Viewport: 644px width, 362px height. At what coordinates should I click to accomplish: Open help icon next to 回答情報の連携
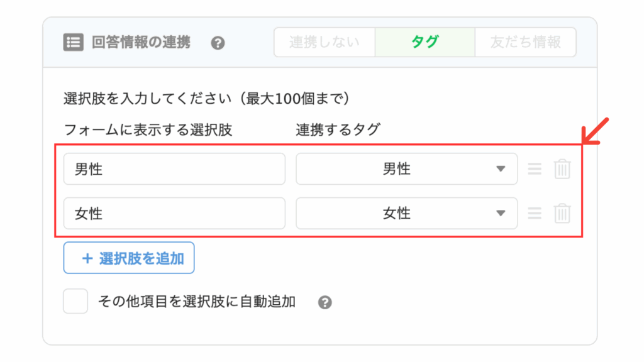click(x=218, y=43)
